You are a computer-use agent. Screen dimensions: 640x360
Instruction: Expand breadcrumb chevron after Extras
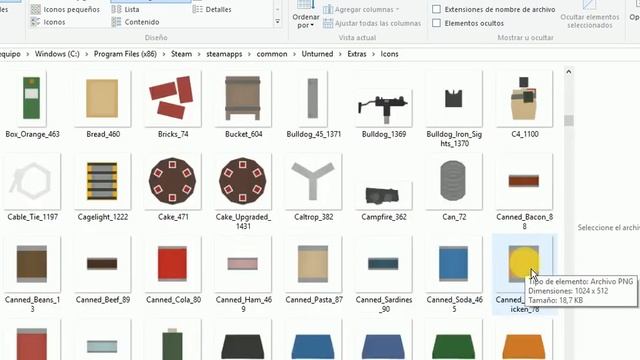(373, 54)
